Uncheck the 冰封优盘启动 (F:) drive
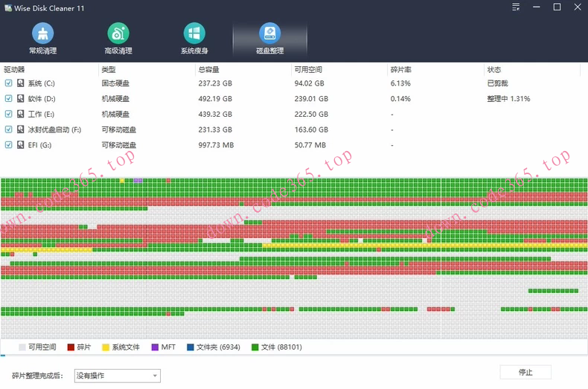588x389 pixels. tap(9, 129)
